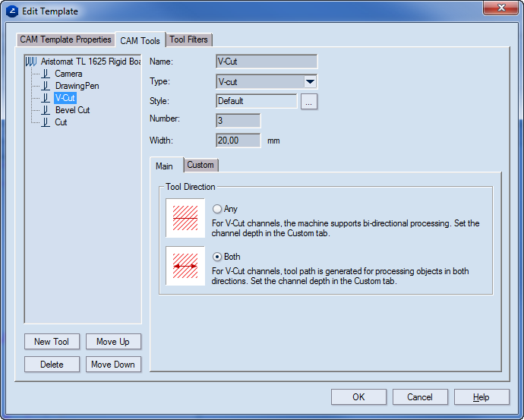Click the Camera tool icon in tree

tap(46, 74)
